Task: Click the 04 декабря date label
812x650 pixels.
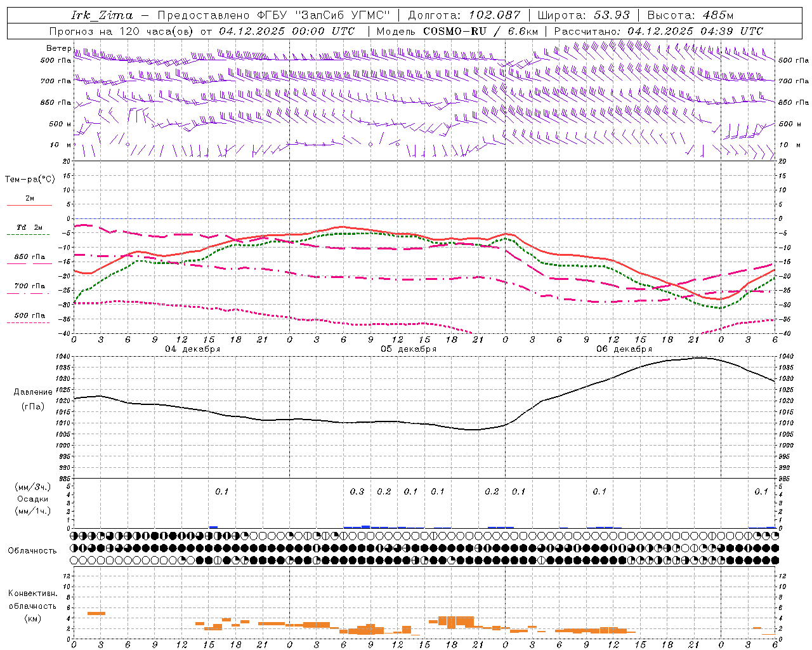Action: 193,349
